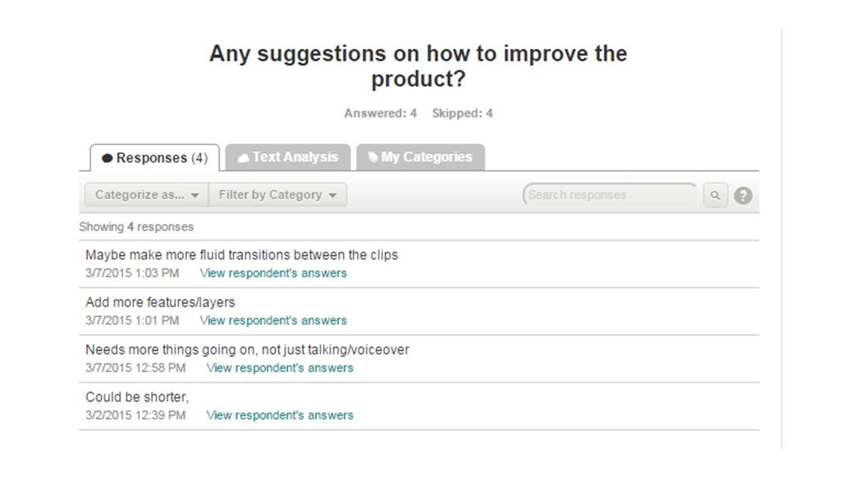Screen dimensions: 868x488
Task: Select the "talking/voiceover" response text
Action: [x=247, y=350]
